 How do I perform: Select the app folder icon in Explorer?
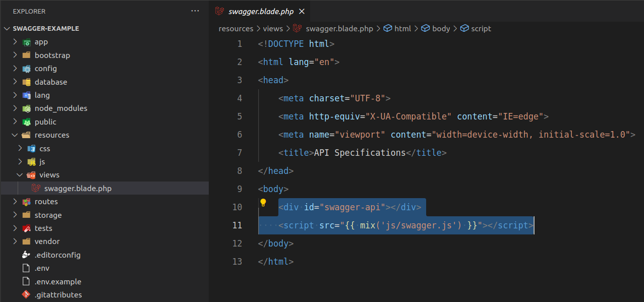[26, 42]
